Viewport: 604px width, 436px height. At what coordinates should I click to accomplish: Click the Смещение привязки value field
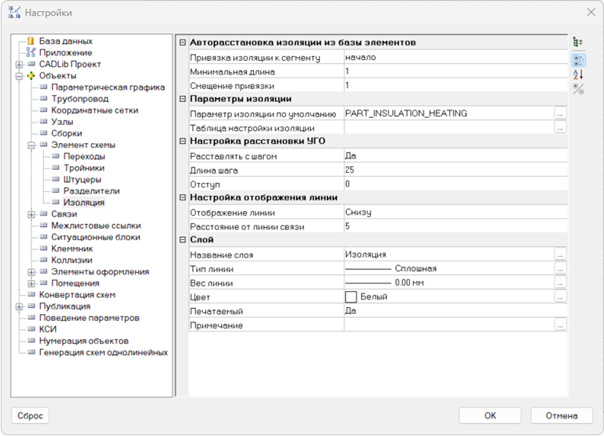[456, 85]
